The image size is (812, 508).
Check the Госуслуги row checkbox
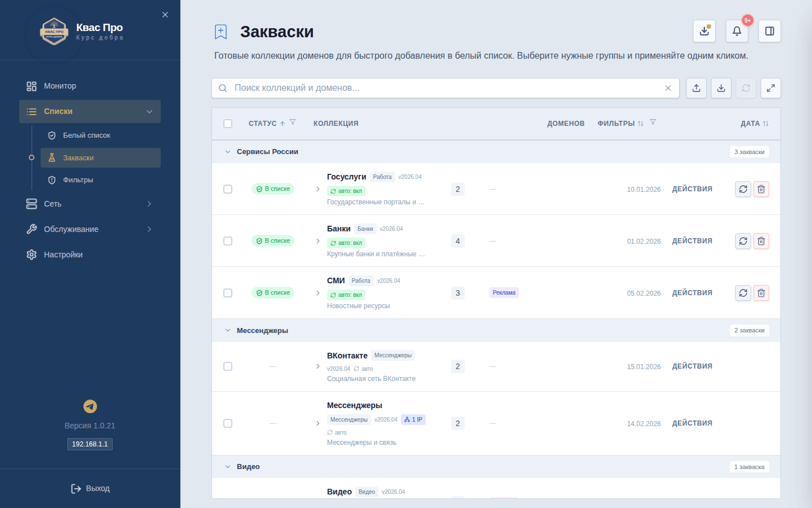228,189
